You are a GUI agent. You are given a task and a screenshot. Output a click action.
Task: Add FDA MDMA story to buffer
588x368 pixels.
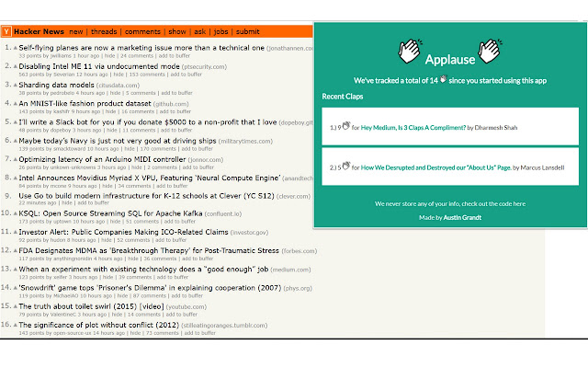[198, 259]
